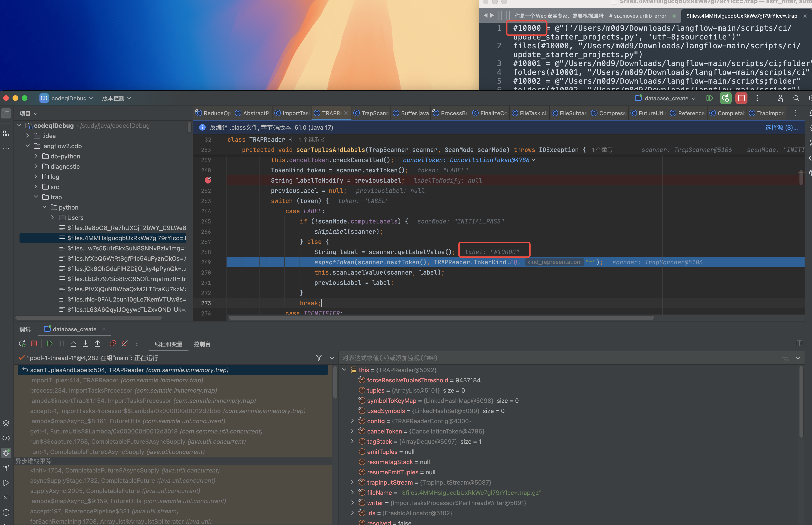This screenshot has height=525, width=812.
Task: Open the account/collaboration icon in the top toolbar
Action: click(780, 98)
